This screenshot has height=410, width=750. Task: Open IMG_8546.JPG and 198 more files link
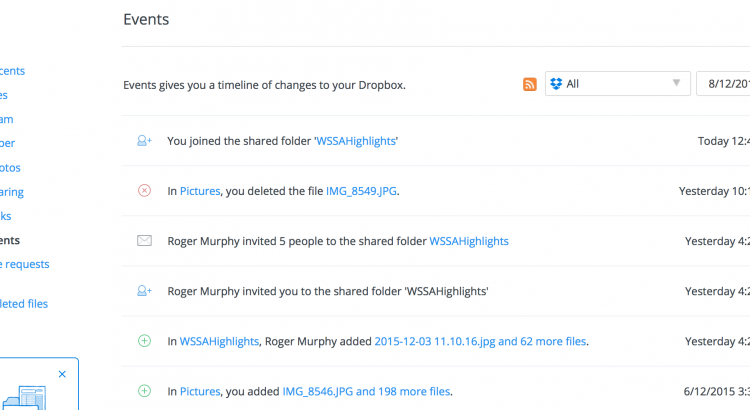(x=366, y=391)
